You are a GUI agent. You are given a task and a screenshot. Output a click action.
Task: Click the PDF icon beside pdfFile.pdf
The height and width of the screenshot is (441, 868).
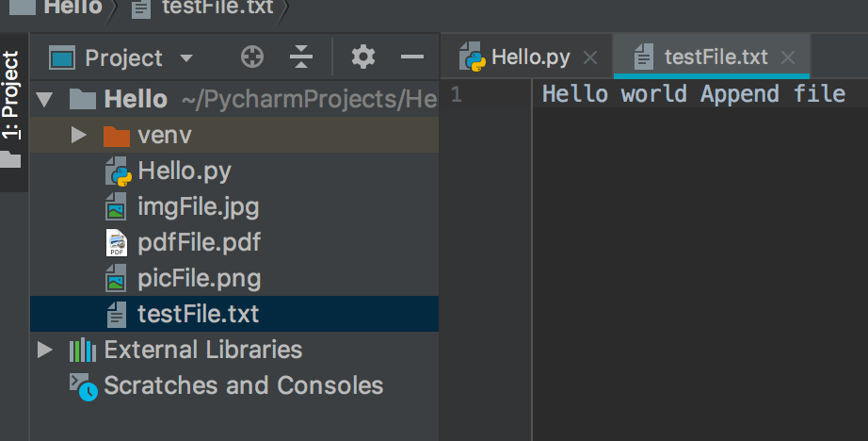tap(116, 243)
